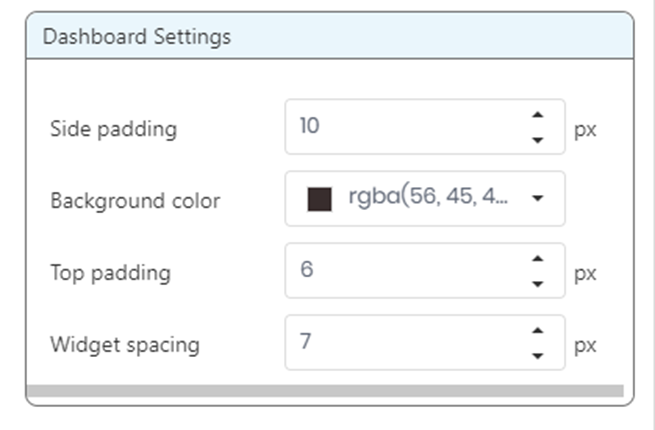Click the Widget spacing label
Viewport: 655px width, 430px height.
coord(125,345)
